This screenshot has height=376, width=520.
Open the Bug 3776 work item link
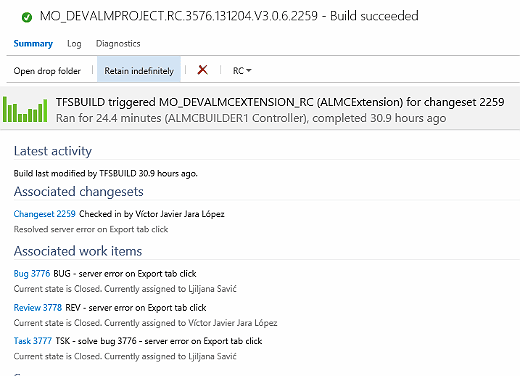coord(32,274)
